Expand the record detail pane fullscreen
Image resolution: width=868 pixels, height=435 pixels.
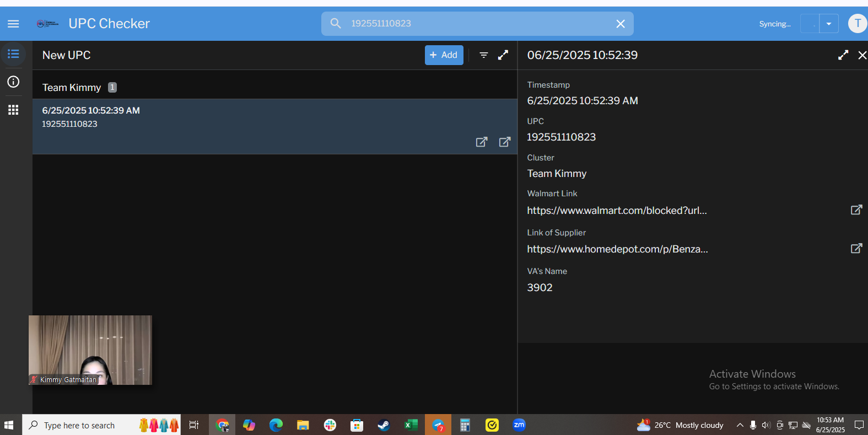click(843, 55)
